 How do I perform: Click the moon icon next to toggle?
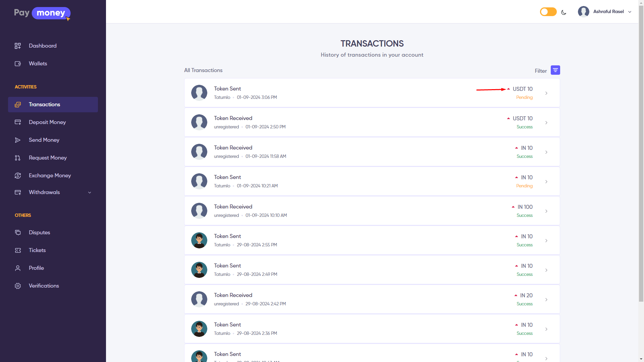pyautogui.click(x=563, y=12)
